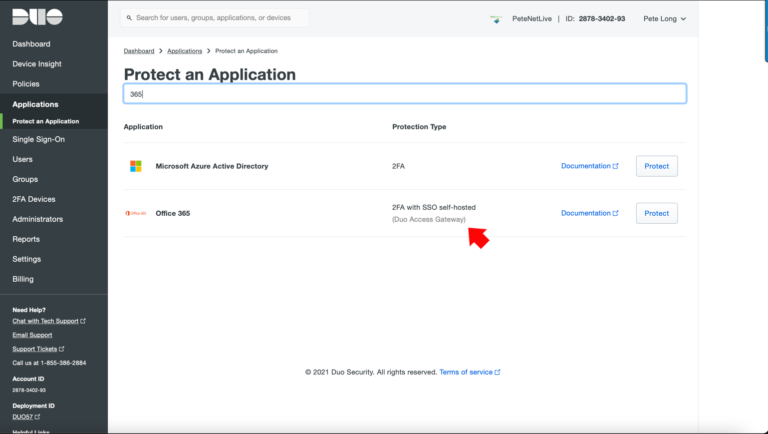Click the support phone number 1-855-386-2884

62,363
